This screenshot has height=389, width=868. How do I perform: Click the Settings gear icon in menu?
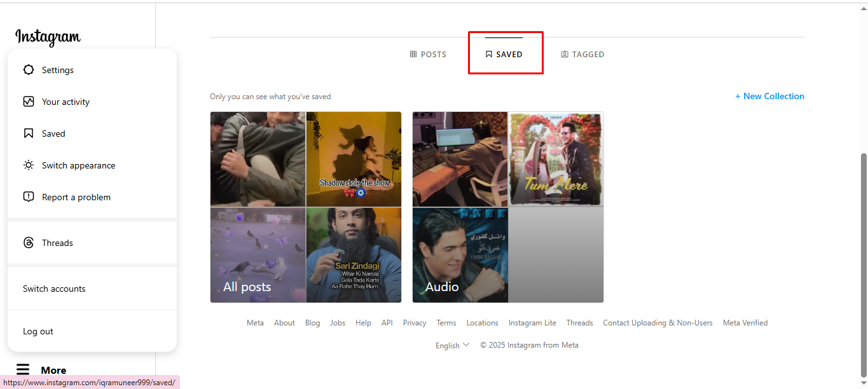[x=29, y=70]
